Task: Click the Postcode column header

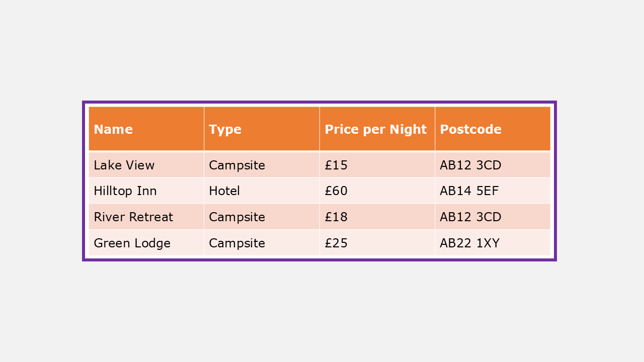Action: [x=492, y=129]
